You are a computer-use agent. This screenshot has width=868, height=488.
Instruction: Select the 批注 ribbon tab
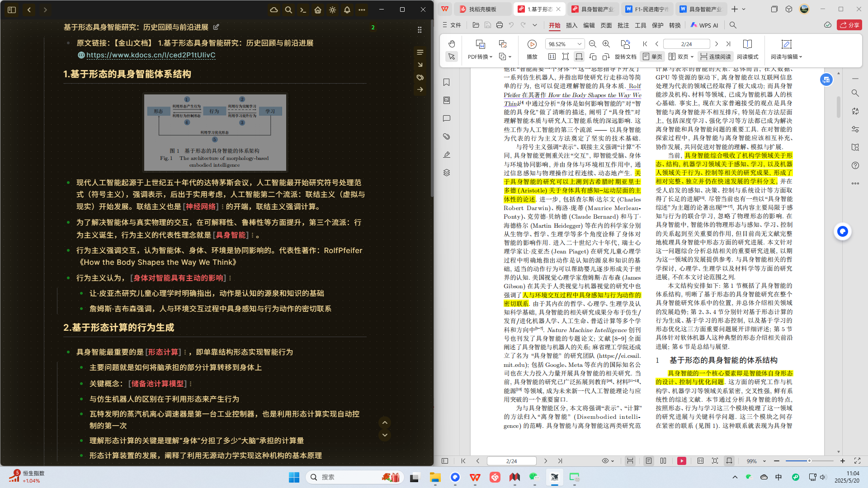[623, 25]
